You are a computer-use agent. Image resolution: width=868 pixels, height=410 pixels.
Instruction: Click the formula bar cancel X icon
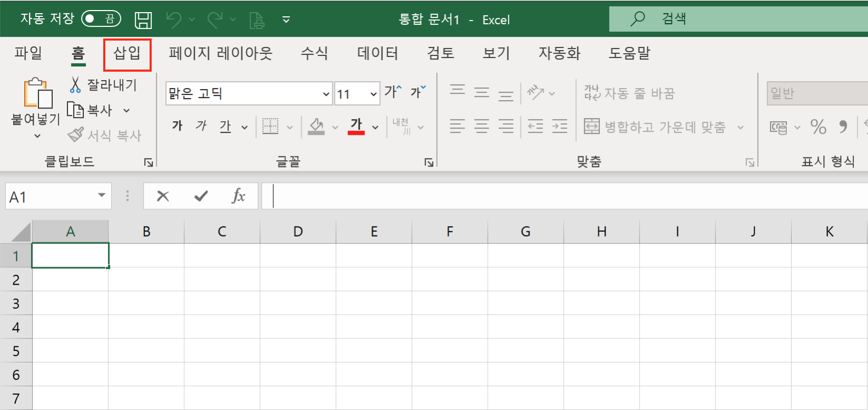163,196
